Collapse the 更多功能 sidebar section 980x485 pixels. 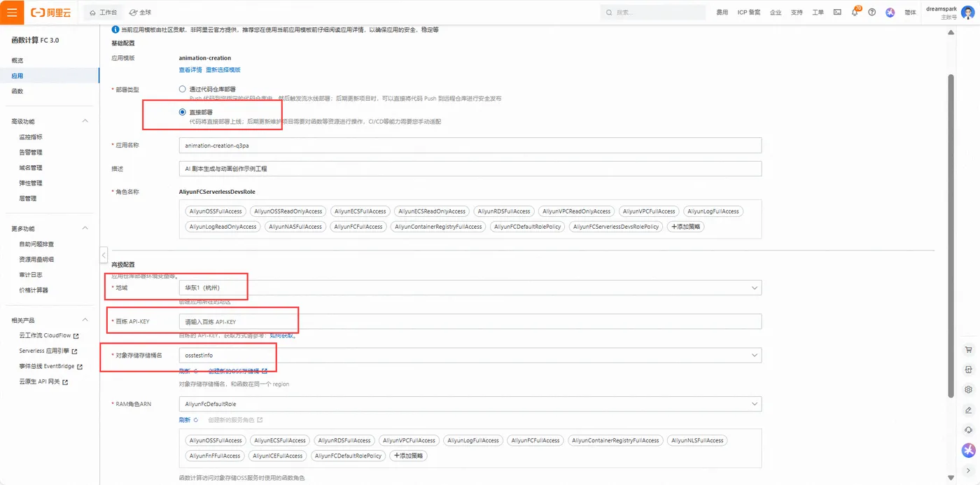coord(85,228)
